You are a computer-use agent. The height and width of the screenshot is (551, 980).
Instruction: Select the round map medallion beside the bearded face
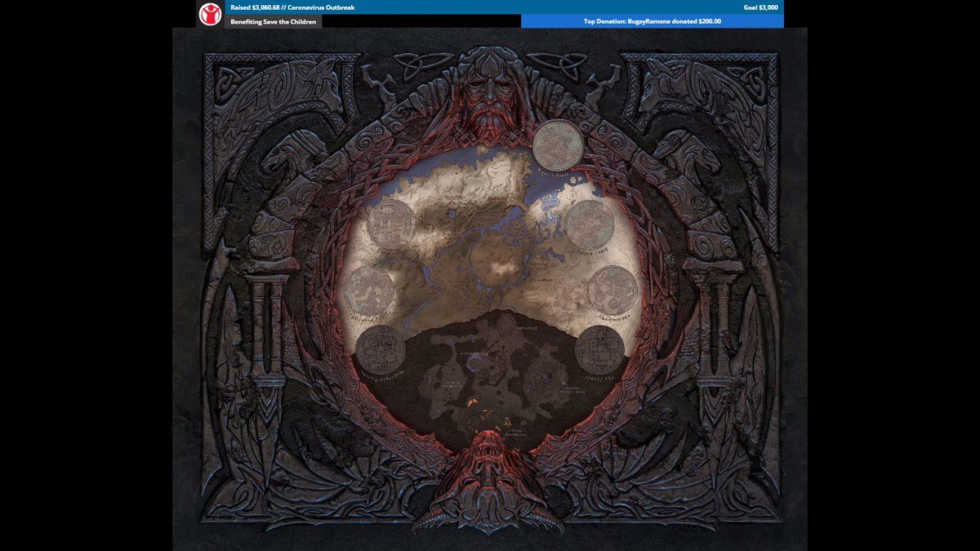click(x=558, y=145)
